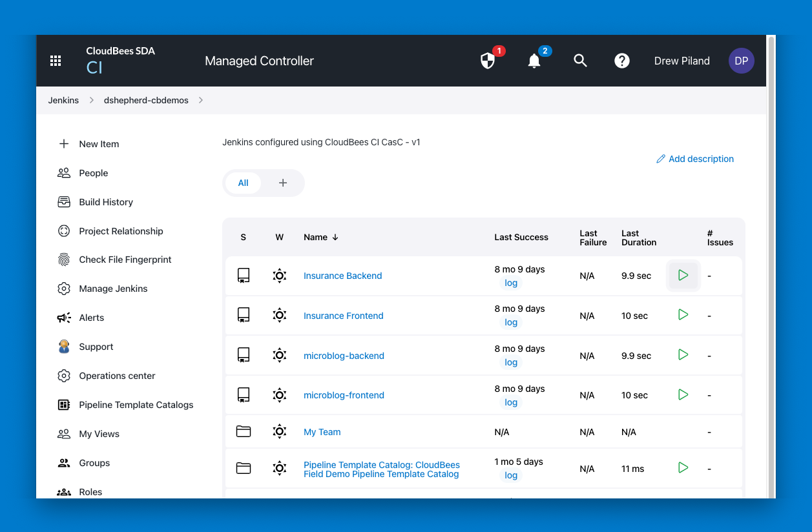
Task: Click the page vertical scrollbar
Action: click(771, 258)
